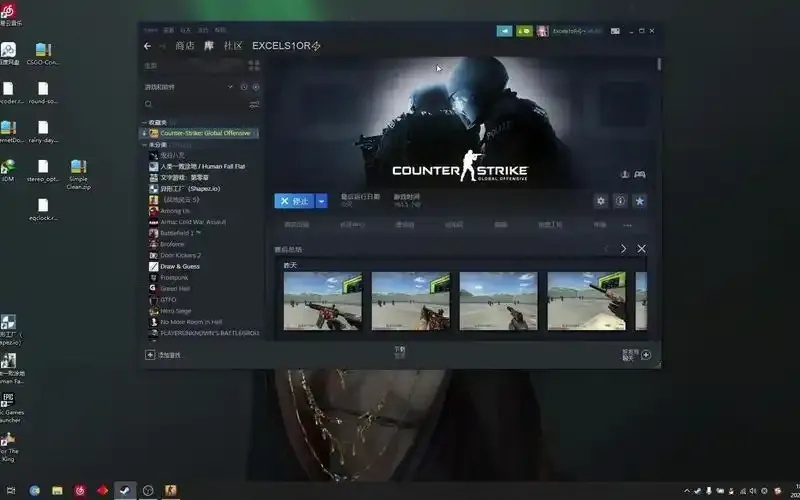The height and width of the screenshot is (500, 800).
Task: Open Epic Games Launcher desktop shortcut
Action: (x=9, y=407)
